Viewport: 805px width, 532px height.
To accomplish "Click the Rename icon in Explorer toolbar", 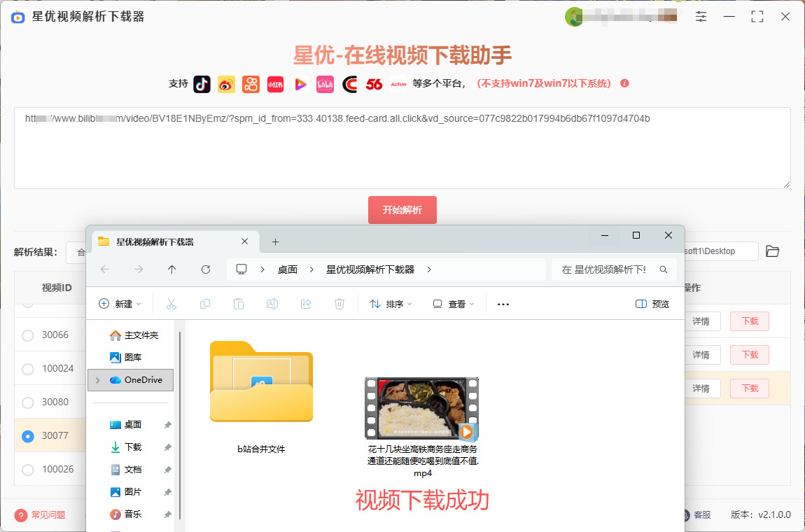I will point(272,304).
